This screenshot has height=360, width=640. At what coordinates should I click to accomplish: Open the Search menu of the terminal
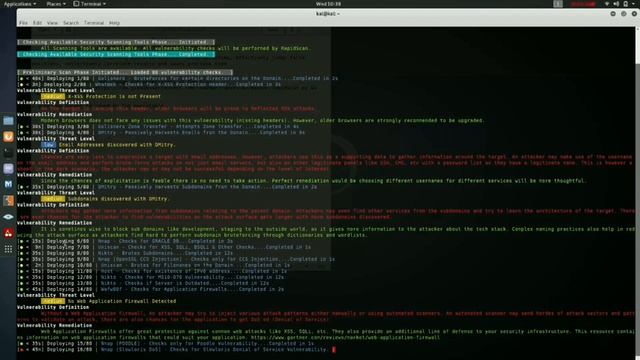tap(71, 23)
